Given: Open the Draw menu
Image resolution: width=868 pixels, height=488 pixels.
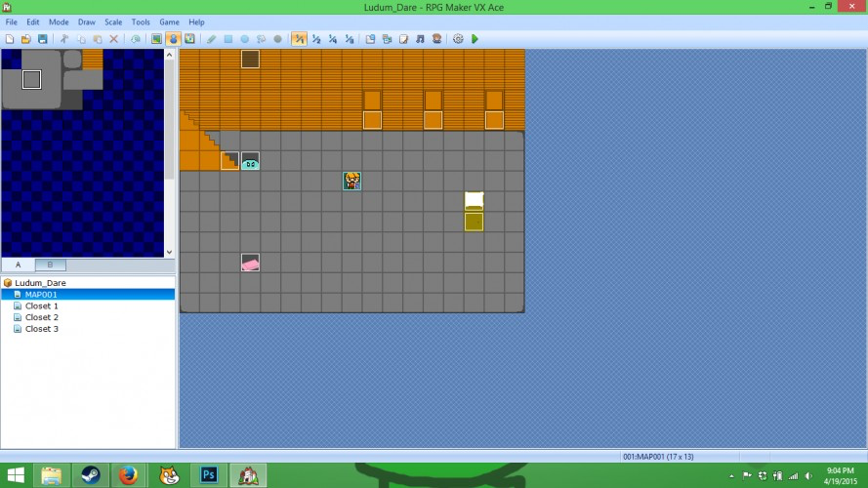Looking at the screenshot, I should pyautogui.click(x=86, y=22).
